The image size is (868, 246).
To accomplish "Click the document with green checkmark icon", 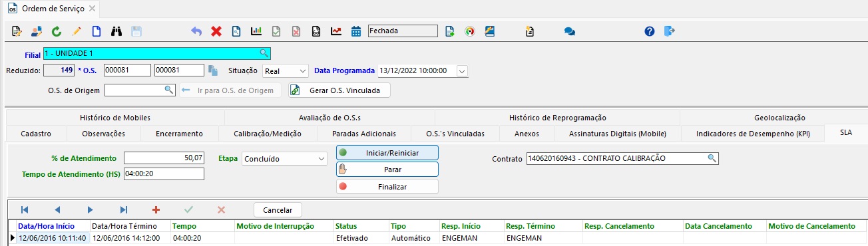I will (x=276, y=31).
